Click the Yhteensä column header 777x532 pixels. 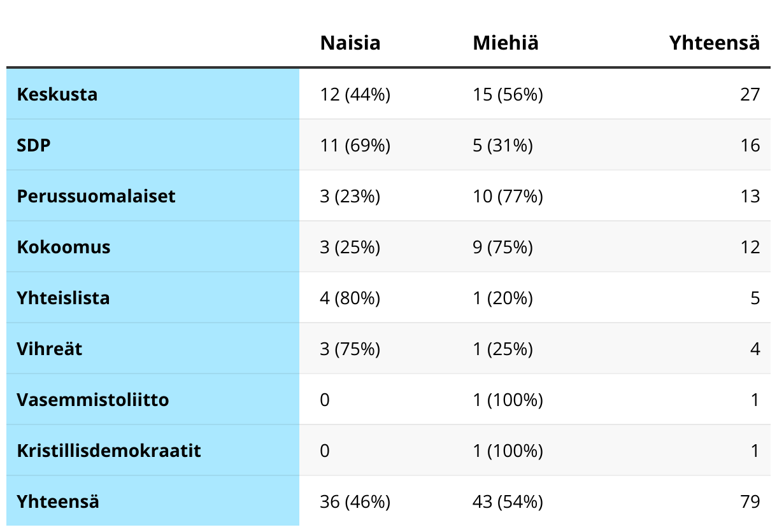[x=714, y=43]
